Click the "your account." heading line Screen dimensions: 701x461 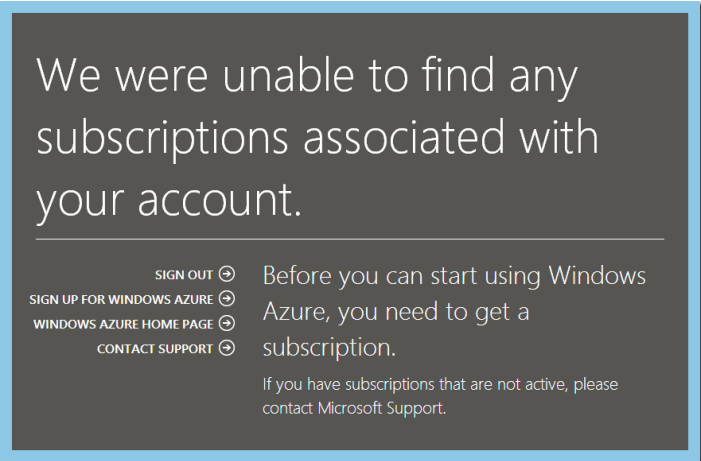click(168, 200)
